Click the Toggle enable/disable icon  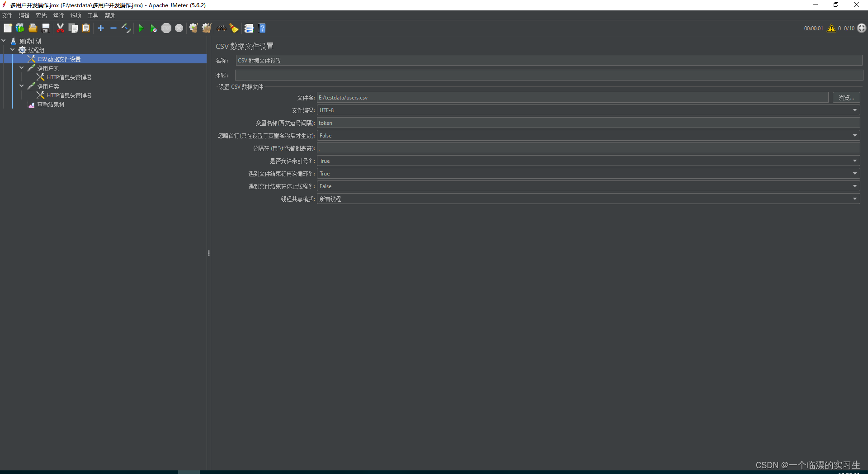point(126,28)
